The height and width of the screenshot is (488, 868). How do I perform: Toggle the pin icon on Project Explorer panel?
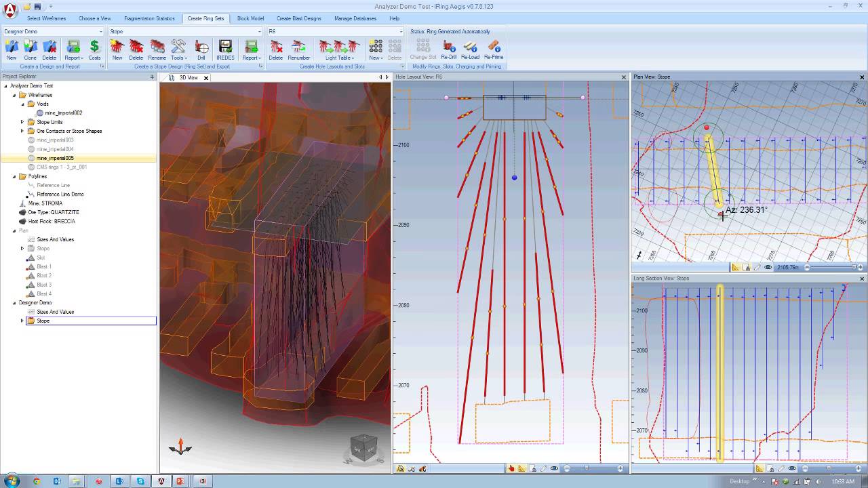click(152, 77)
